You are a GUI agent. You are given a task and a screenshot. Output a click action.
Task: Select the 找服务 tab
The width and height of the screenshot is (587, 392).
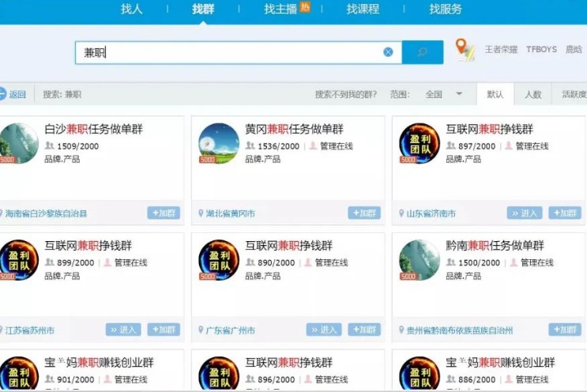tap(446, 9)
